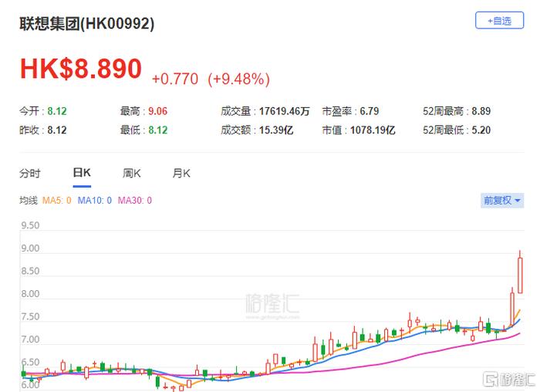Image resolution: width=540 pixels, height=392 pixels.
Task: Click the 今开 value 8.12
Action: [57, 111]
